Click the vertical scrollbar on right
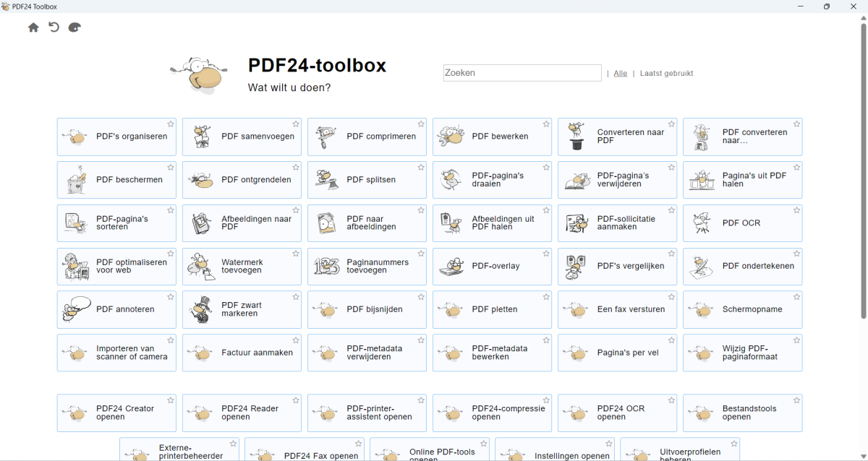Screen dimensions: 868x461 (863, 173)
